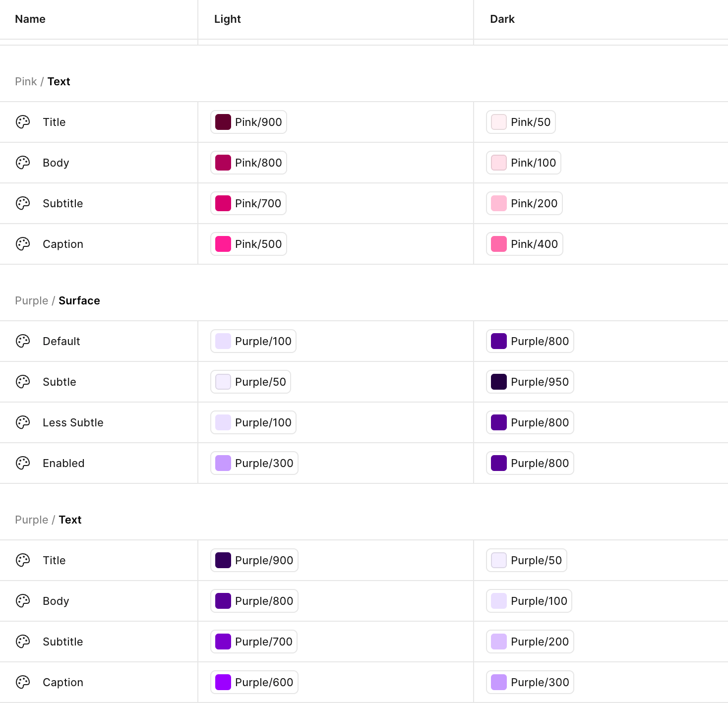Click the Light mode column header
728x703 pixels.
[x=228, y=19]
